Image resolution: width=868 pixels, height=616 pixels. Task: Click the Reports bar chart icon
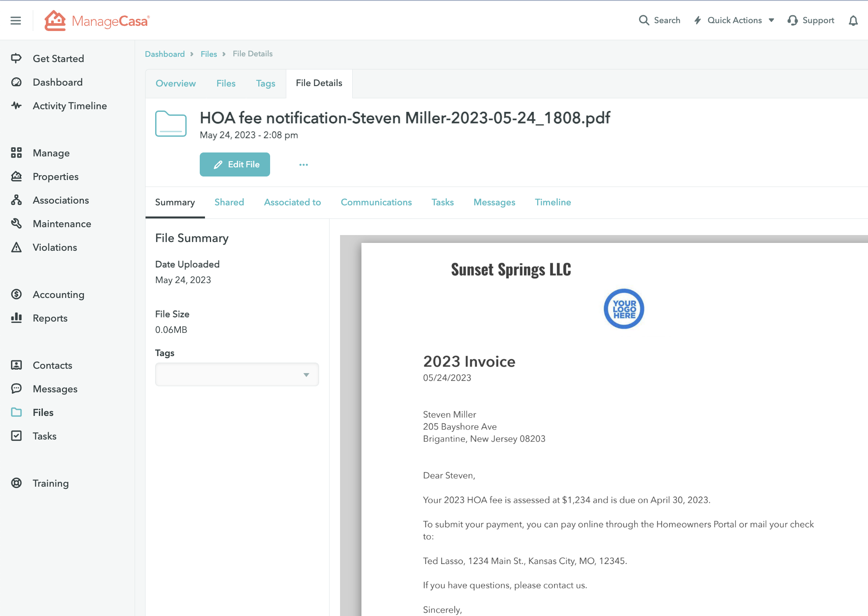click(16, 318)
